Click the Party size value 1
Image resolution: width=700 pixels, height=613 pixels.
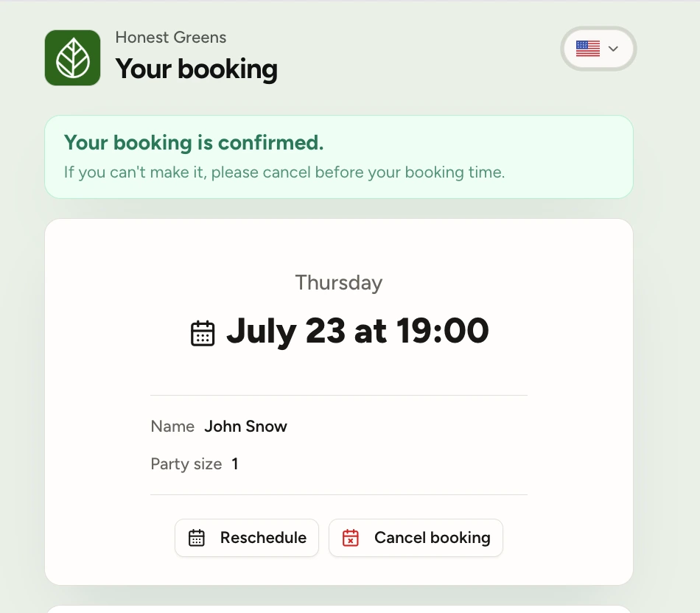coord(235,464)
